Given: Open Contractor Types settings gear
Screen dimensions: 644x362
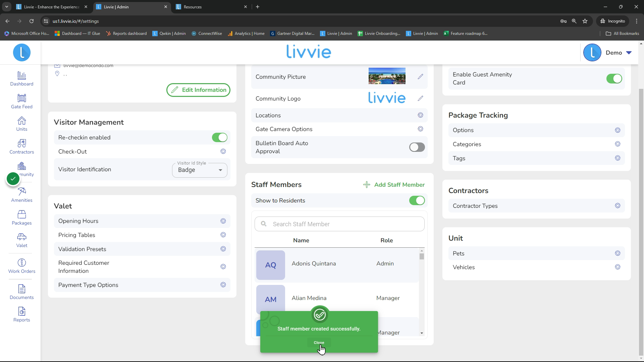Looking at the screenshot, I should tap(618, 206).
